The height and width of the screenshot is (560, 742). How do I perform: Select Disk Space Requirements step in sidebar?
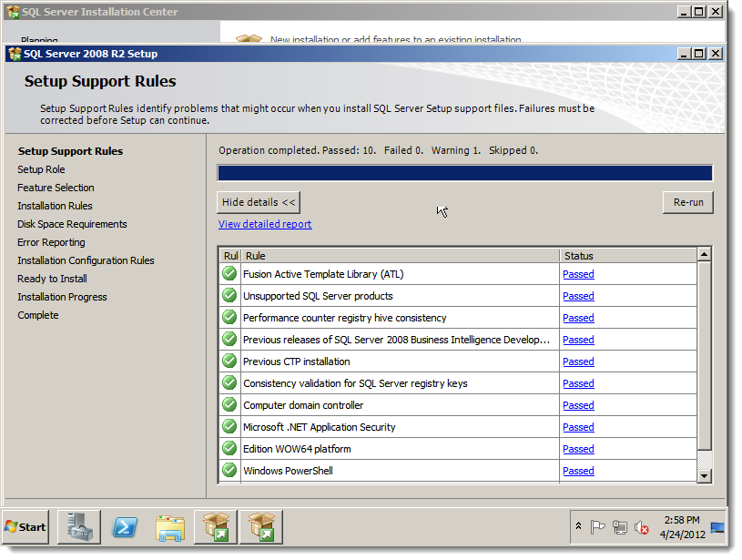[x=73, y=224]
